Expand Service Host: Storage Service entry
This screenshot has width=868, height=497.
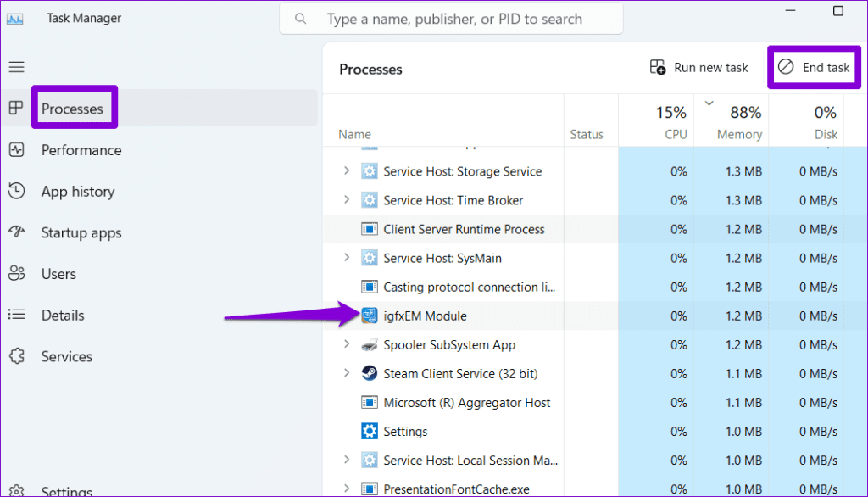[x=346, y=171]
